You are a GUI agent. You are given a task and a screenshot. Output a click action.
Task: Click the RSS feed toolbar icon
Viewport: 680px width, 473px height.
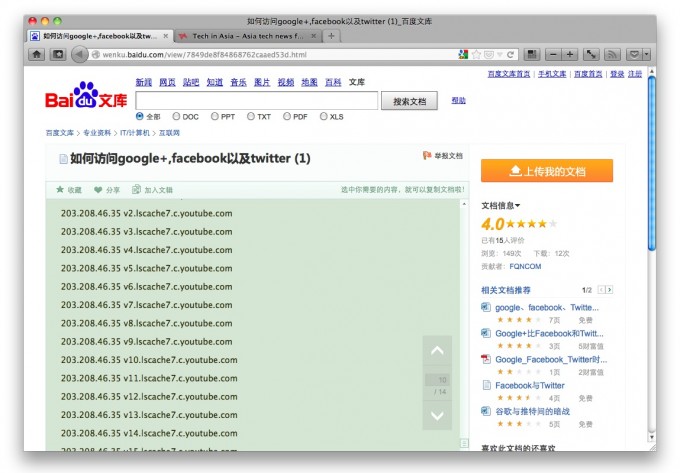[x=612, y=55]
